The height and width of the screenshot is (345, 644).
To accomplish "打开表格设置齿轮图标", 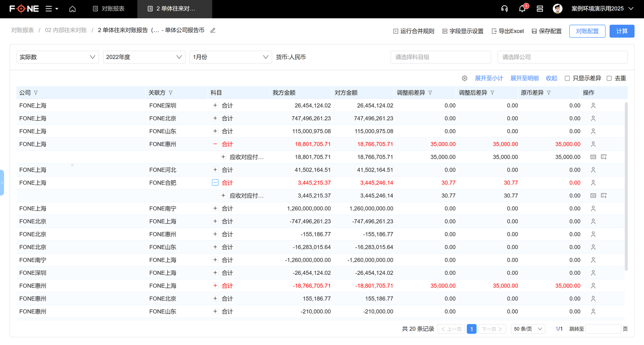I will tap(464, 78).
